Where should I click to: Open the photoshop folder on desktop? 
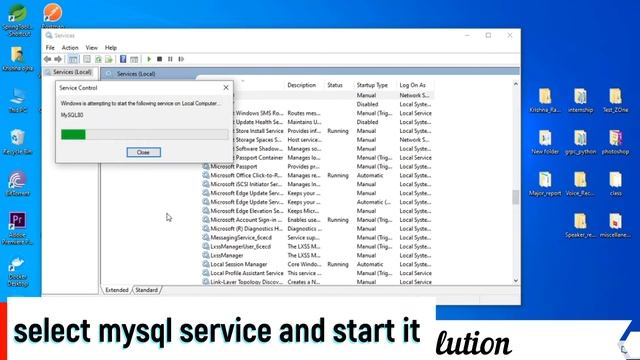click(x=616, y=142)
